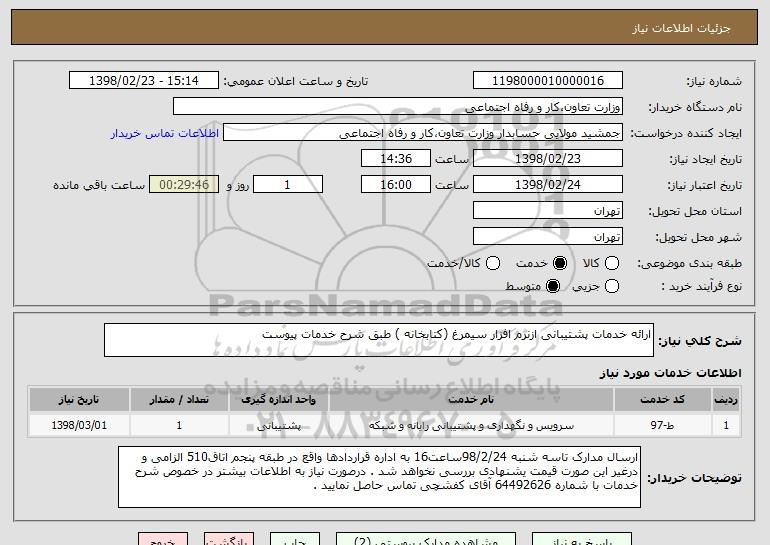Screen dimensions: 770x545
Task: Select the کالا radio button
Action: coord(612,264)
